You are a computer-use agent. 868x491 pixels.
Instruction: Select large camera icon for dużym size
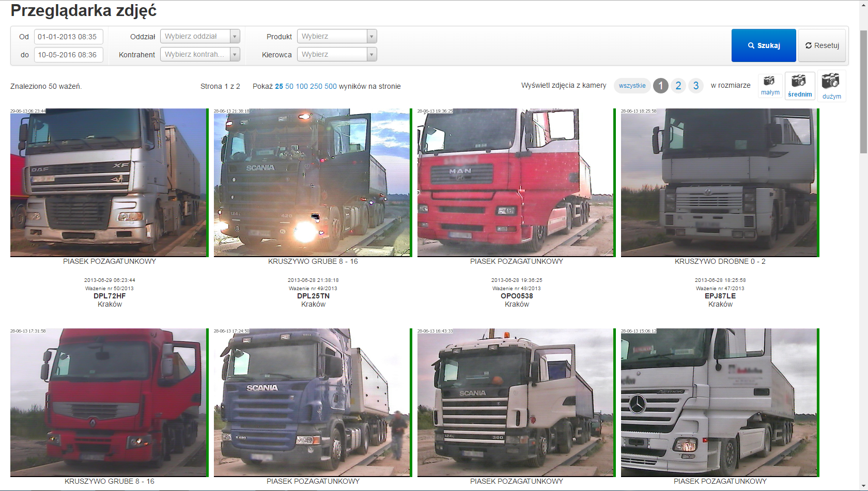point(831,81)
